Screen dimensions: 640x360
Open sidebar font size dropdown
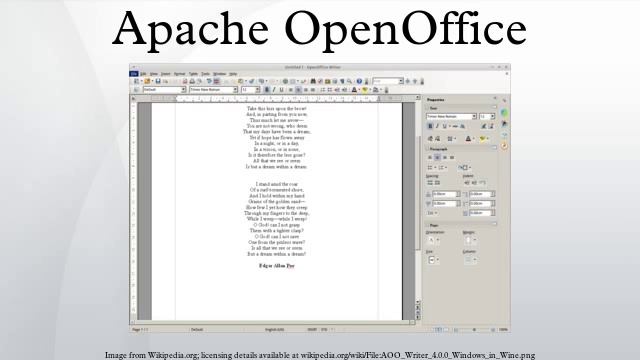[493, 116]
